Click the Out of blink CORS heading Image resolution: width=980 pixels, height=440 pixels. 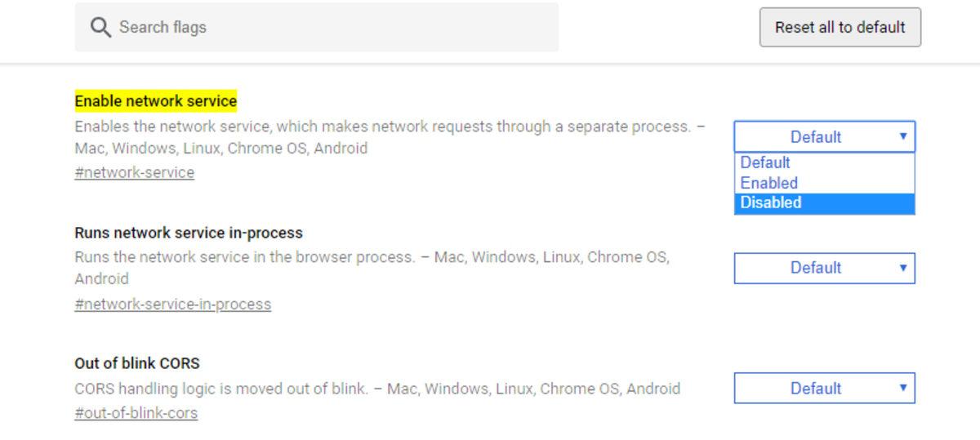[137, 363]
